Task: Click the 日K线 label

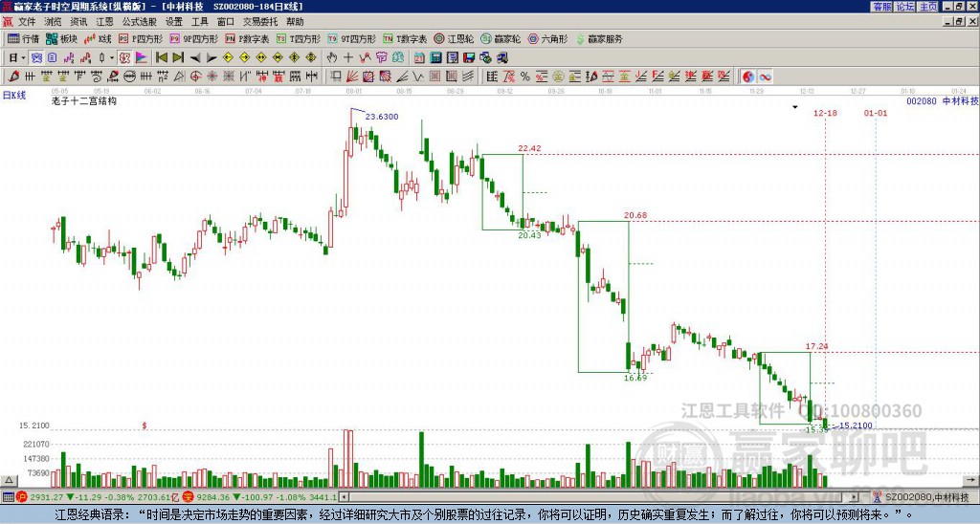Action: 14,95
